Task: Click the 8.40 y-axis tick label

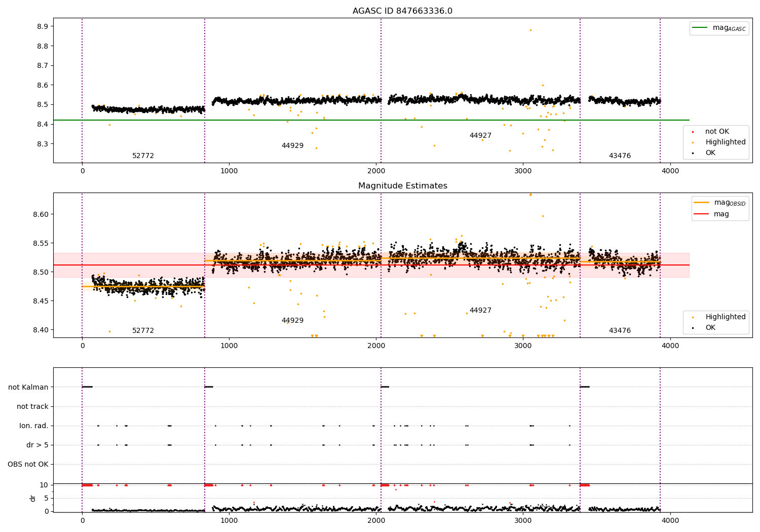Action: [x=40, y=330]
